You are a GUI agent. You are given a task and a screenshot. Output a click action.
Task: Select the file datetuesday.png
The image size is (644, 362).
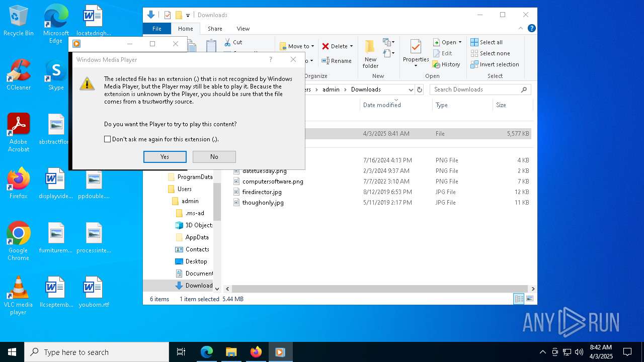[265, 171]
